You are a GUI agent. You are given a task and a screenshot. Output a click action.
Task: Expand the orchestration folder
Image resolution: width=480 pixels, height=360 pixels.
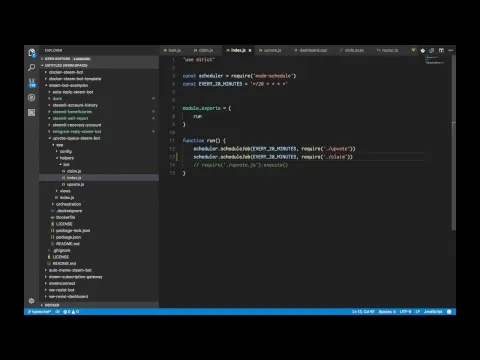99,204
